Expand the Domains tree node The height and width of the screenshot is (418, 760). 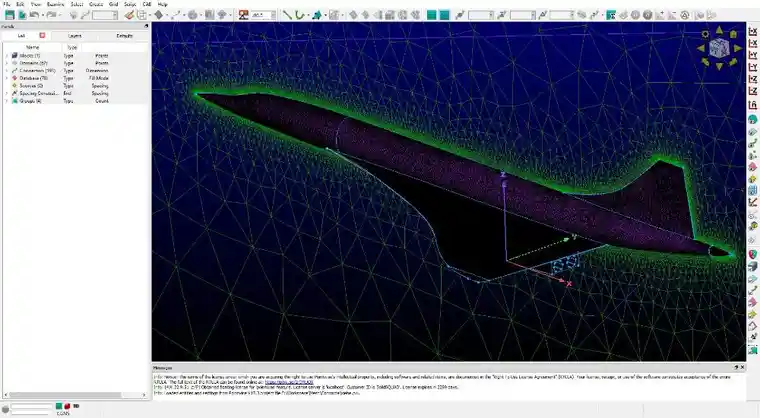tap(6, 63)
